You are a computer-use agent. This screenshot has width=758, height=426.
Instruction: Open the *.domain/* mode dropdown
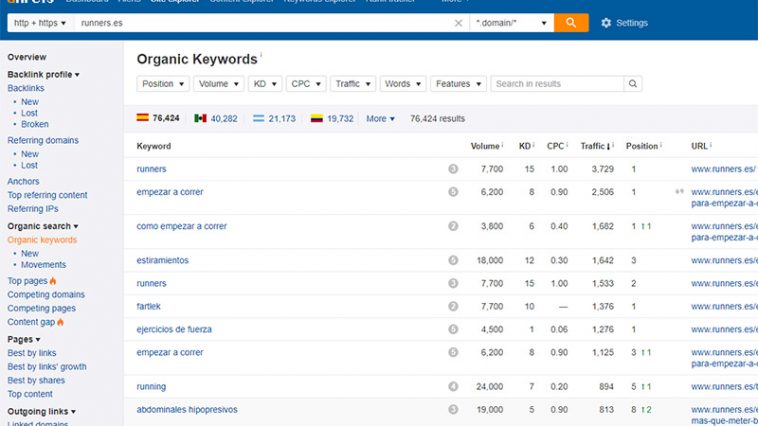pyautogui.click(x=511, y=23)
